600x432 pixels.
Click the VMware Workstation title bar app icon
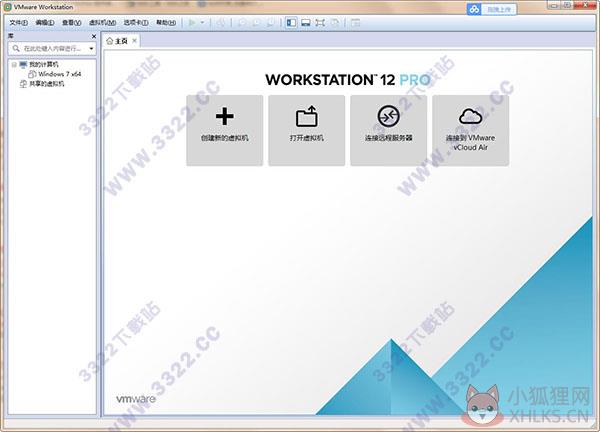tap(7, 7)
